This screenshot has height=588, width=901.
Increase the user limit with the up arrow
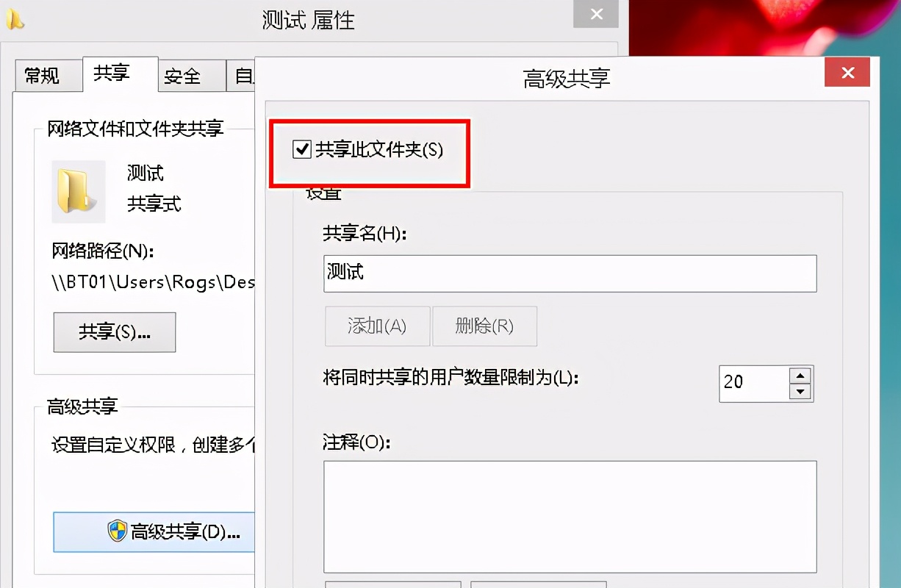tap(800, 375)
